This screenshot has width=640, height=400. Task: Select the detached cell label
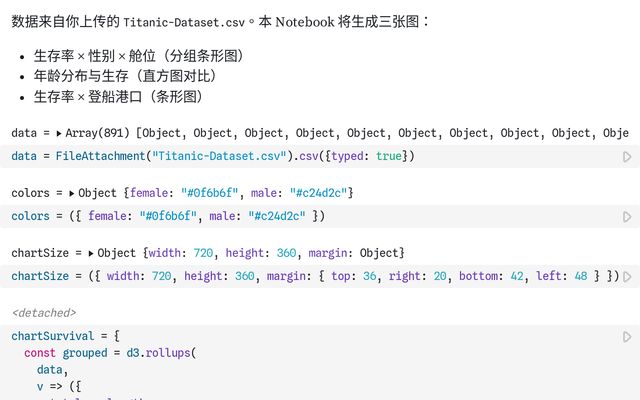(x=44, y=313)
